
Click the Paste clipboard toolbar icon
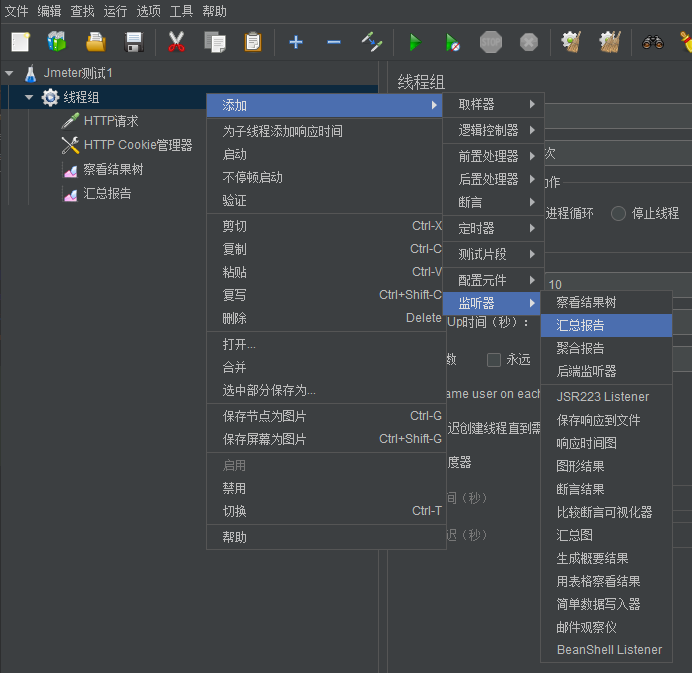253,42
